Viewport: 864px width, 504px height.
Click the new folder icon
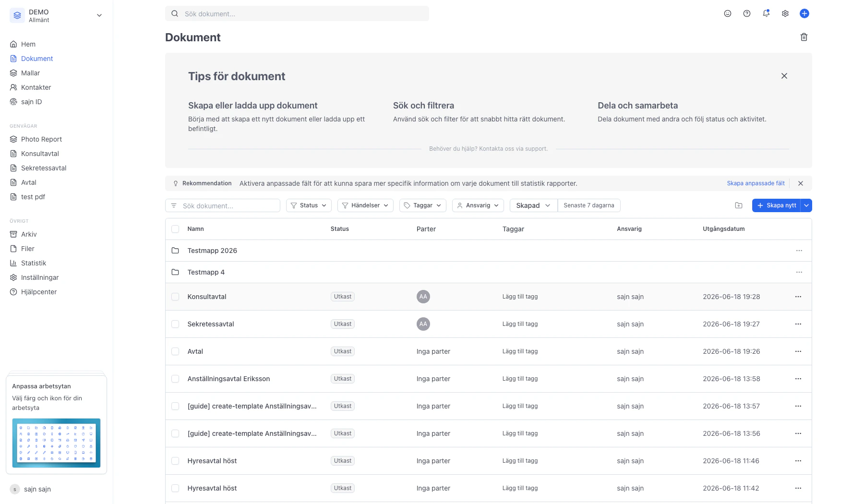pyautogui.click(x=739, y=205)
